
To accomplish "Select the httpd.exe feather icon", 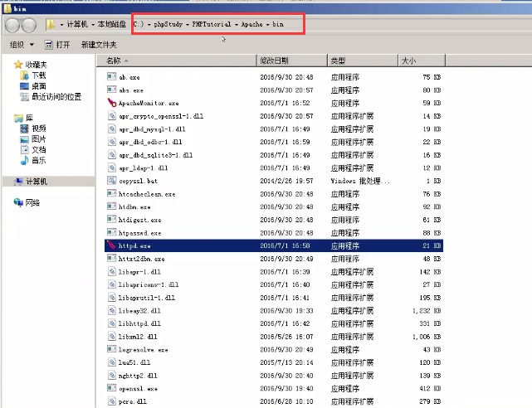I will (112, 245).
